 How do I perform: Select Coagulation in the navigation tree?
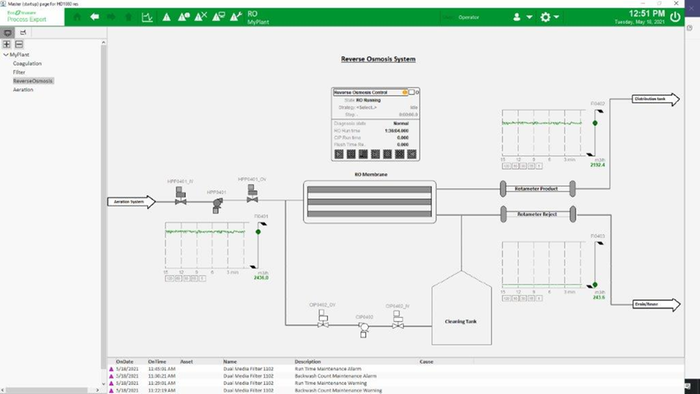coord(27,63)
